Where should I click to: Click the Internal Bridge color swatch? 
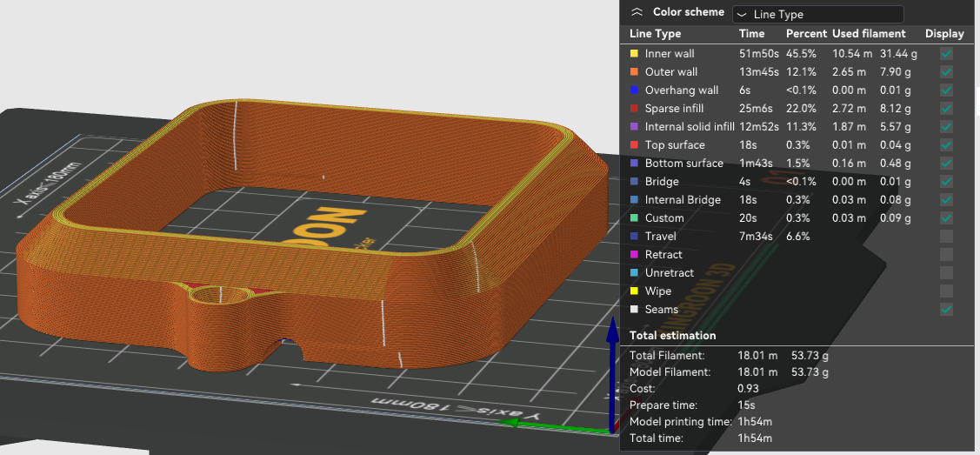coord(634,200)
